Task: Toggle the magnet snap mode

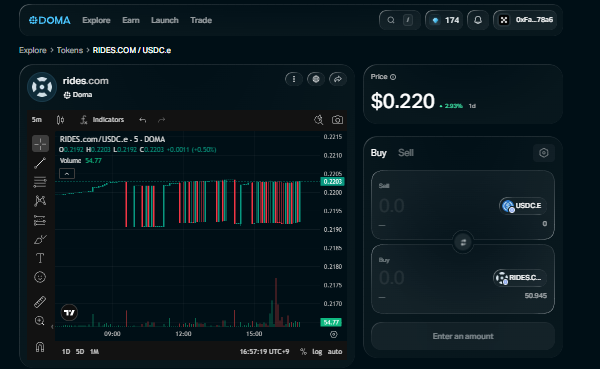Action: [40, 347]
